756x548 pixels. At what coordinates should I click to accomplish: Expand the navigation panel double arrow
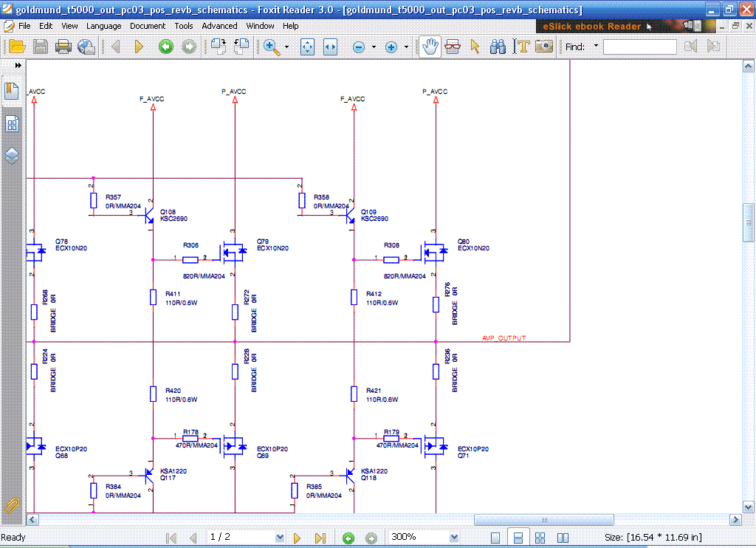pyautogui.click(x=18, y=65)
